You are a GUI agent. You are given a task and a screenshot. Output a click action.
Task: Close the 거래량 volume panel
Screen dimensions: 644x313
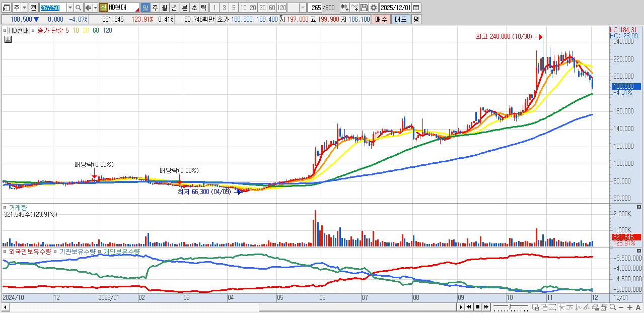[x=639, y=207]
